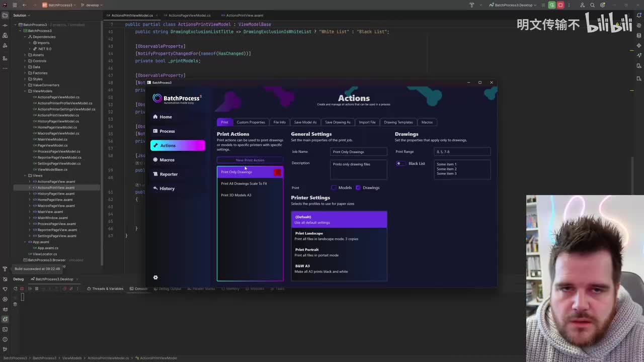Open Notifications bell in right sidebar
This screenshot has width=644, height=362.
[x=638, y=15]
